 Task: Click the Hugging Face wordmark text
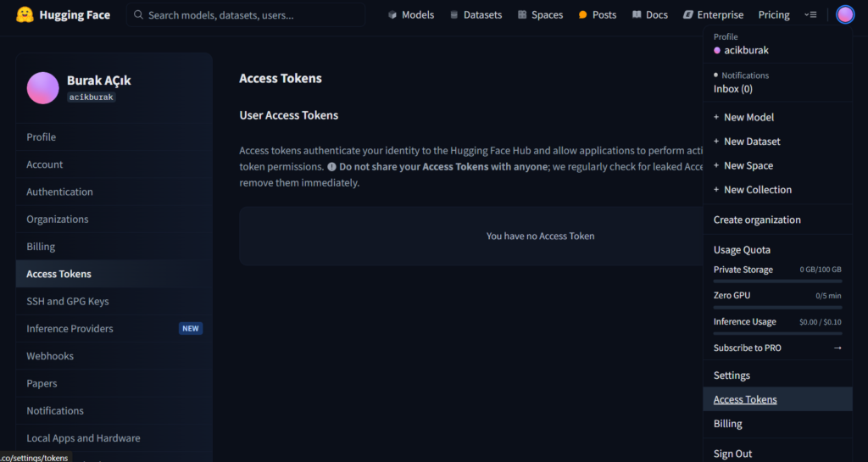coord(75,15)
